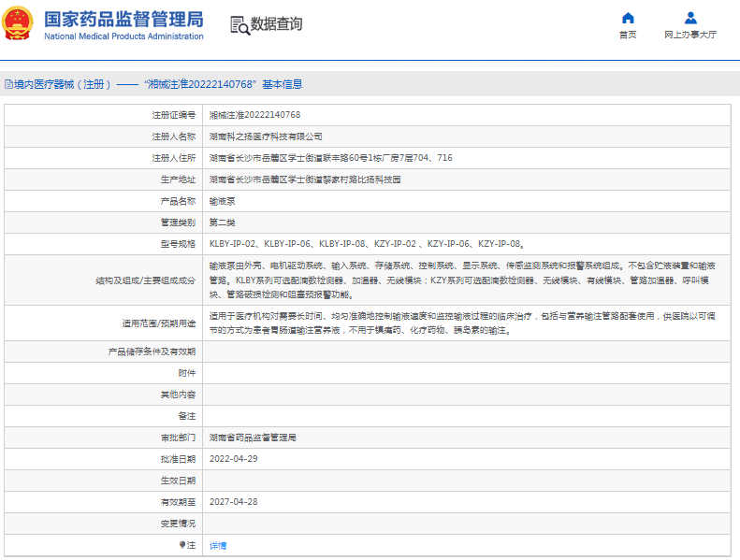Click the 首页 house icon
The height and width of the screenshot is (560, 740).
628,18
